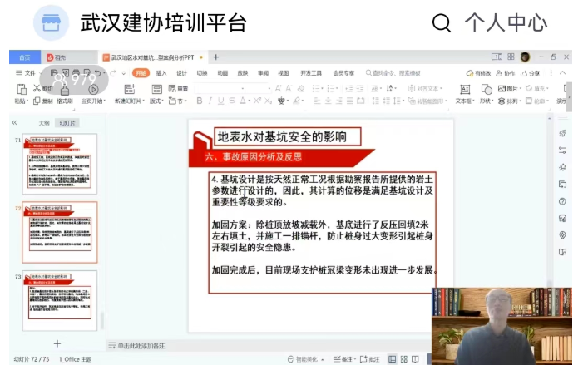Click the 当页开始 play-from-current-slide icon
This screenshot has width=588, height=380.
click(x=92, y=89)
